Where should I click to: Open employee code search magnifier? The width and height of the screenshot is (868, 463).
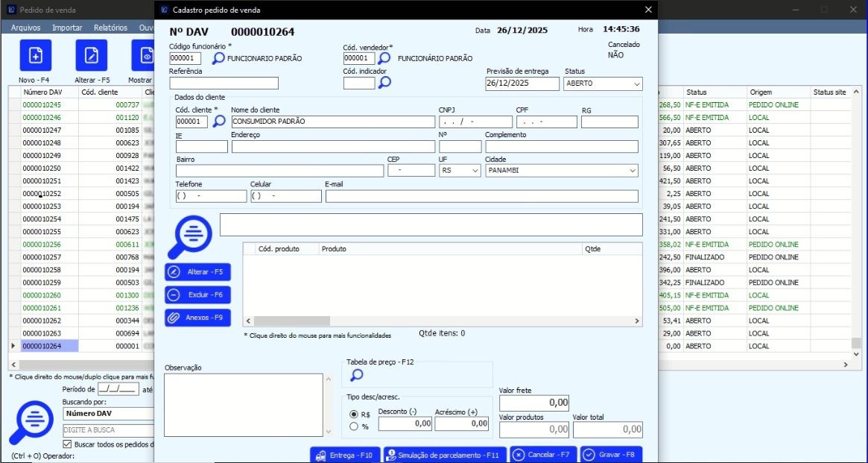218,58
